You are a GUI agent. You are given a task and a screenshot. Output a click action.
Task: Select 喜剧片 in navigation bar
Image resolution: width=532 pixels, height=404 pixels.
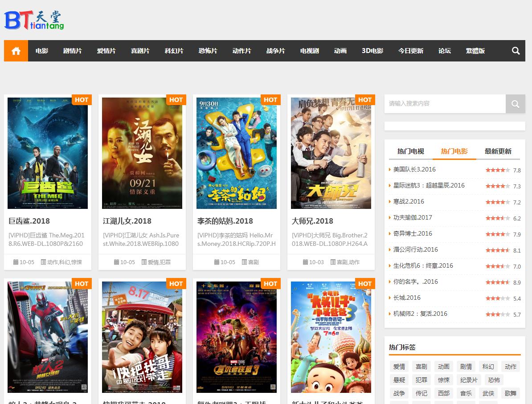point(140,51)
